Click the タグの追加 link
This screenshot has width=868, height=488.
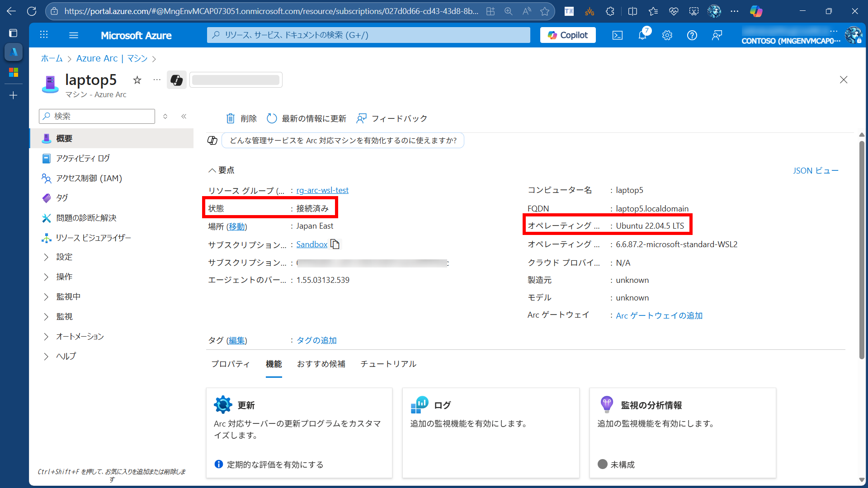pyautogui.click(x=316, y=340)
